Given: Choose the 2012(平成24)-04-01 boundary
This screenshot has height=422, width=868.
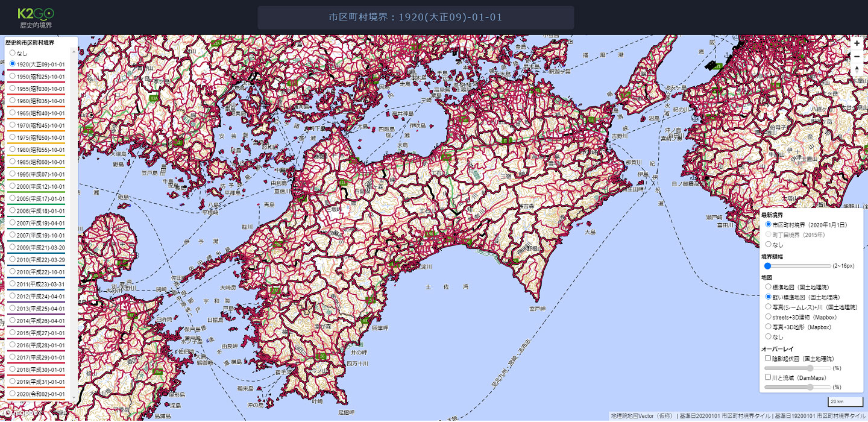Looking at the screenshot, I should coord(13,296).
